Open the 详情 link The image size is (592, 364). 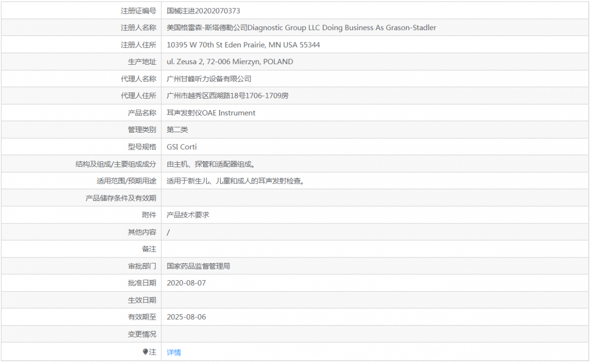[174, 352]
